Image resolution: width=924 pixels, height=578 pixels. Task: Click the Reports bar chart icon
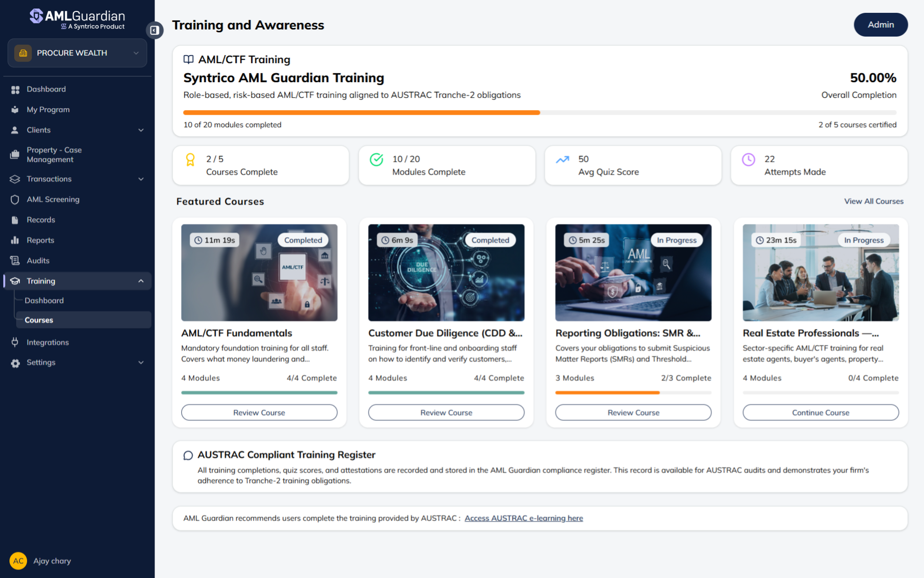tap(15, 240)
